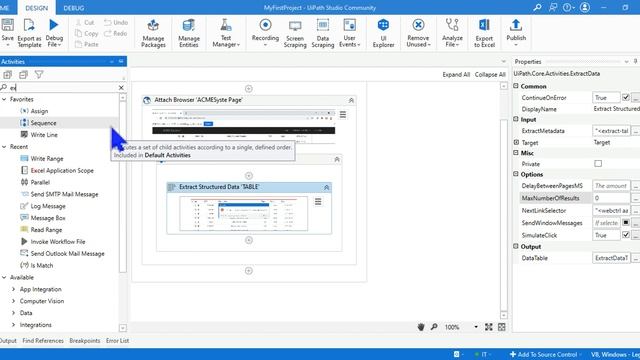The height and width of the screenshot is (360, 640).
Task: Click Export as Template in the ribbon
Action: click(29, 33)
